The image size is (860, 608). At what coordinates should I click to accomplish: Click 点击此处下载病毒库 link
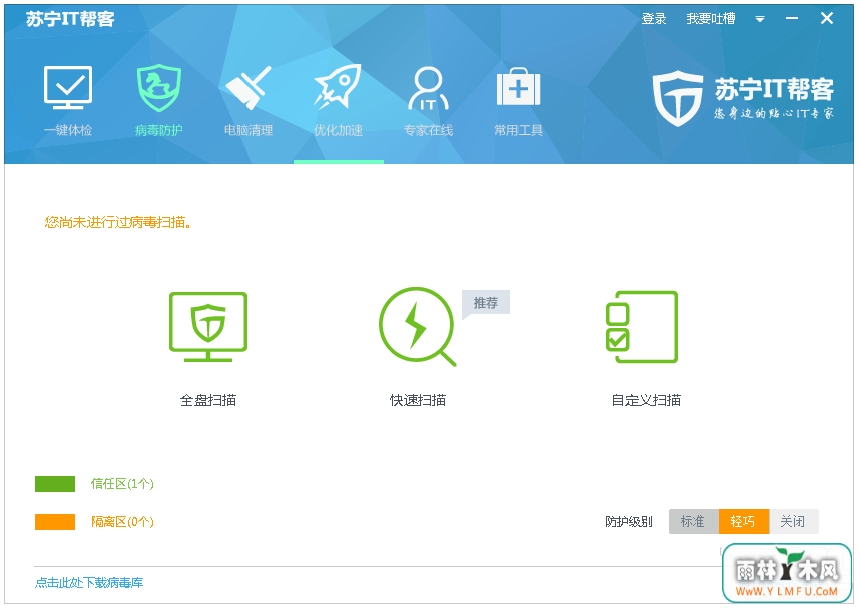tap(89, 582)
